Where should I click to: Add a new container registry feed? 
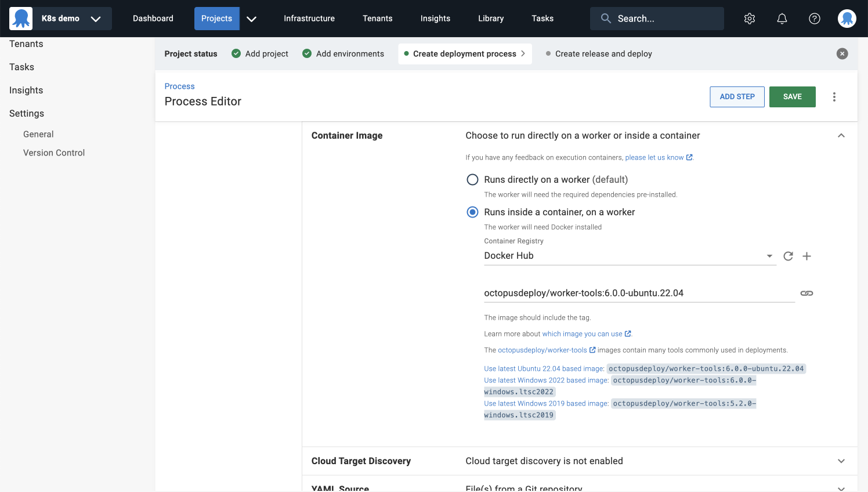pos(806,256)
